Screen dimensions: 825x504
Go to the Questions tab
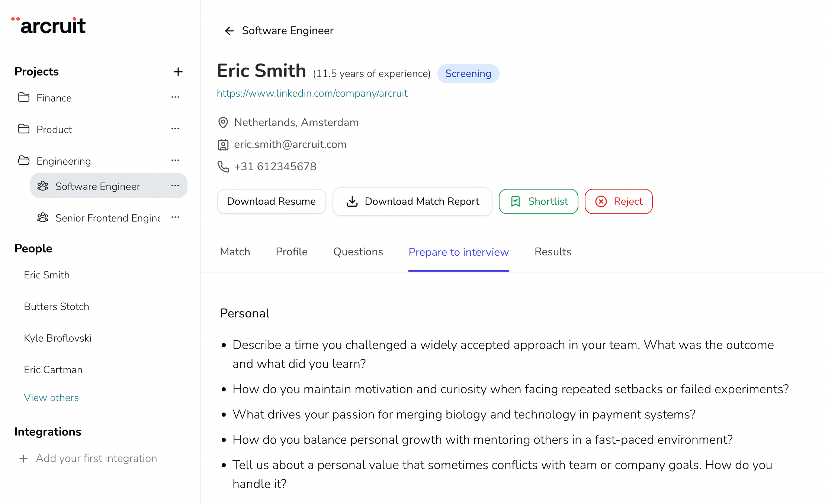click(358, 252)
